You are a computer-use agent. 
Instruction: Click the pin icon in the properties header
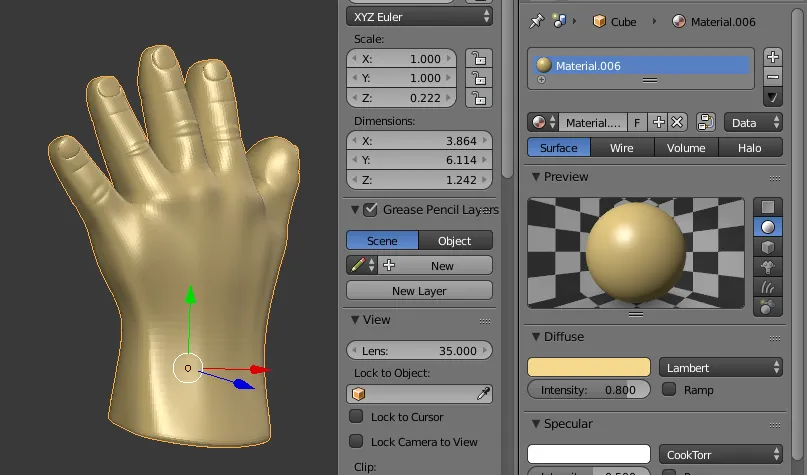click(536, 21)
